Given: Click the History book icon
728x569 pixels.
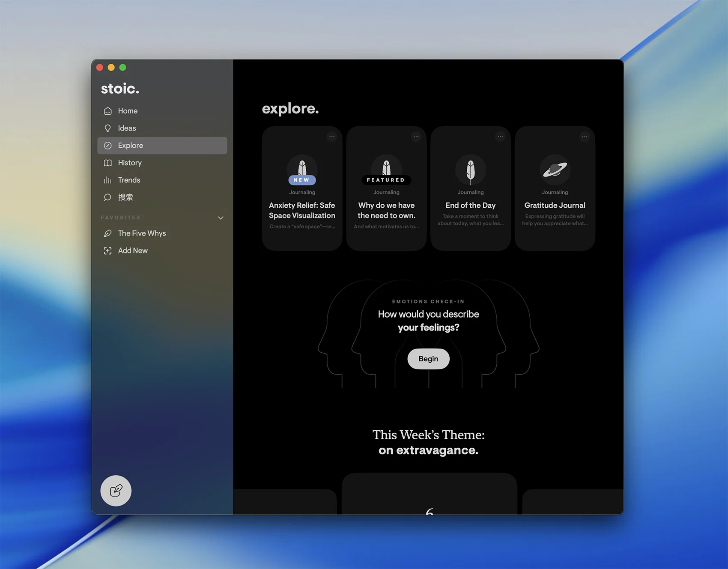Looking at the screenshot, I should (x=108, y=163).
